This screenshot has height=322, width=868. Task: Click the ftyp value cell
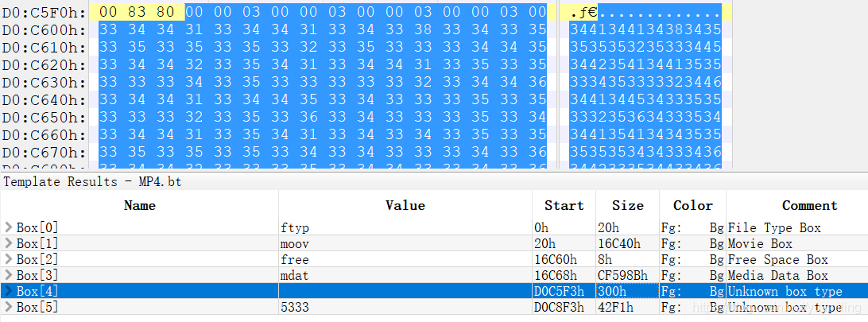pyautogui.click(x=405, y=227)
